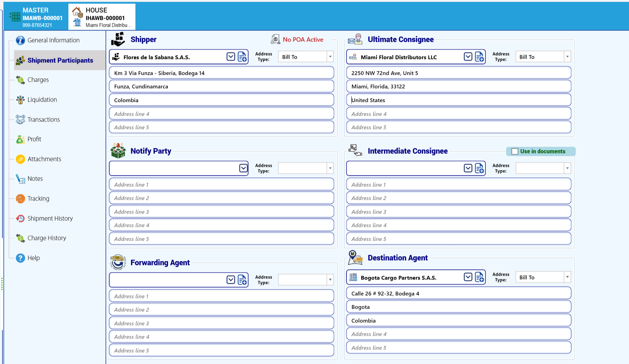Click Notify Party Address line 1 field

[221, 184]
